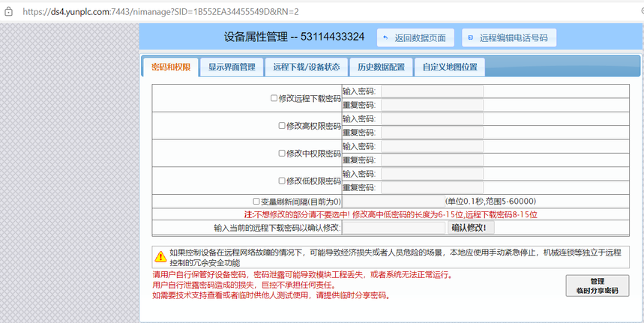The image size is (644, 323).
Task: Click the (单位0.1秒,范围5-60000) hint text
Action: pyautogui.click(x=490, y=201)
